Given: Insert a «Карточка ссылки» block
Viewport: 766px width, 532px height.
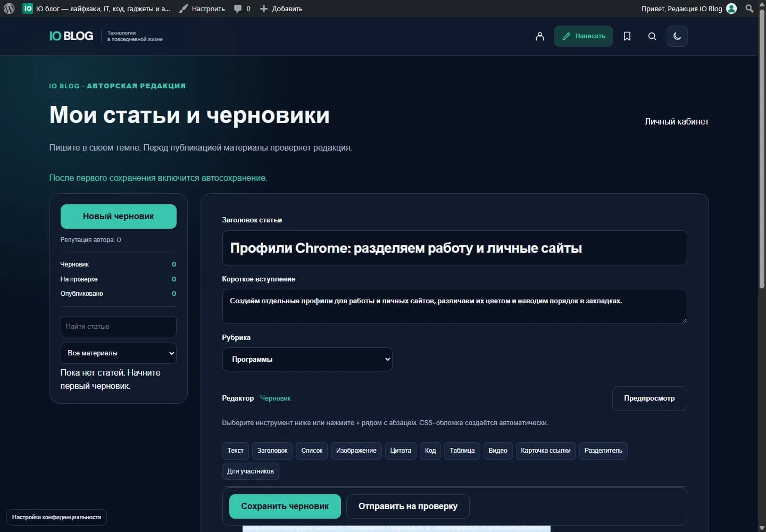Looking at the screenshot, I should (x=546, y=451).
